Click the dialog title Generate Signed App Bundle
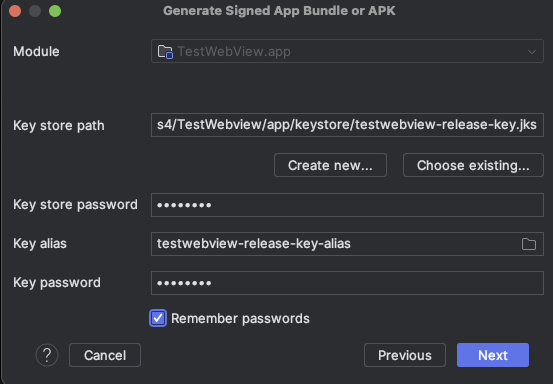The image size is (553, 384). (279, 11)
